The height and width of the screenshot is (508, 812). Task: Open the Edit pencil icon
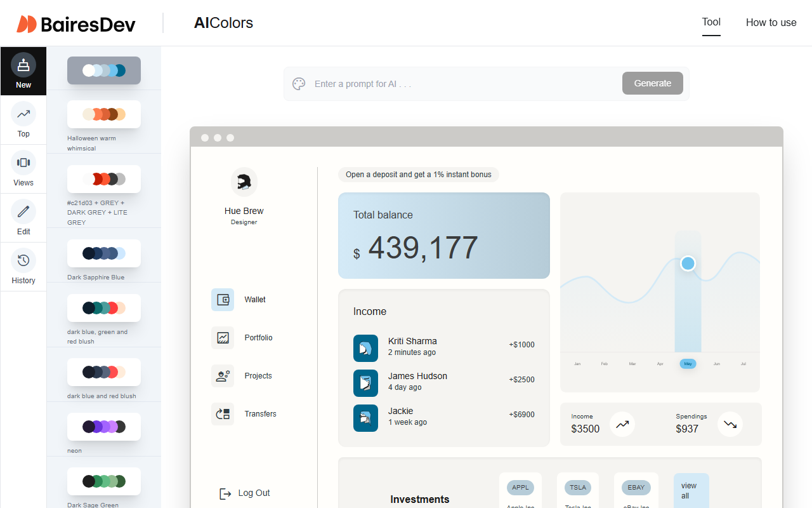click(x=23, y=211)
